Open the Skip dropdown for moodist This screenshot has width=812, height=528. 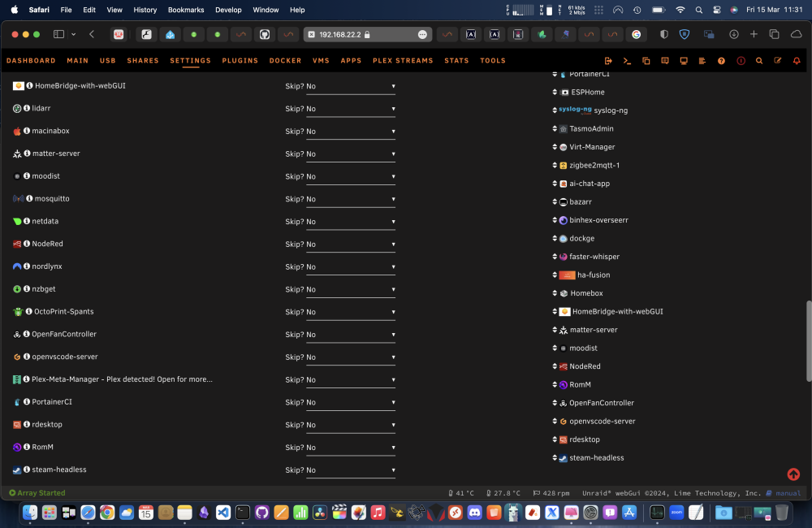(351, 177)
